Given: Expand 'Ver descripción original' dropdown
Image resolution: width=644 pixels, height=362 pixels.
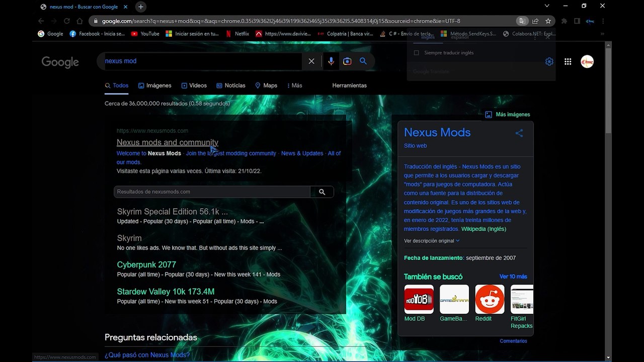Looking at the screenshot, I should pos(432,241).
